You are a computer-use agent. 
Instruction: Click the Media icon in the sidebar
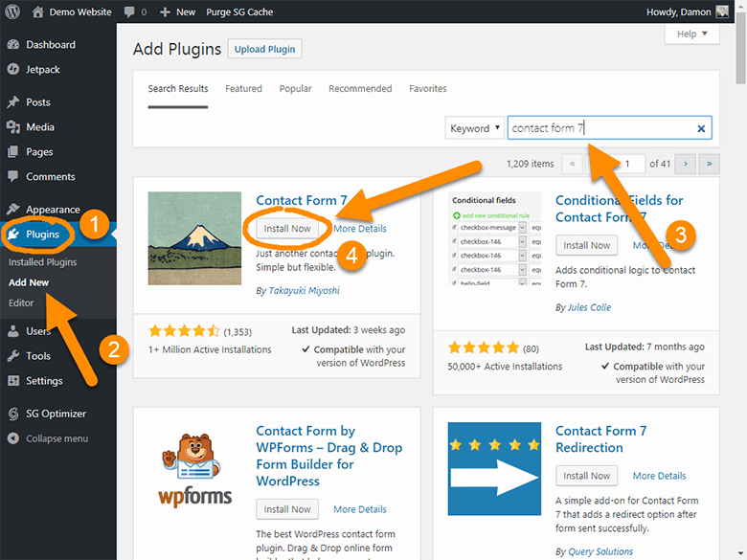[x=13, y=126]
